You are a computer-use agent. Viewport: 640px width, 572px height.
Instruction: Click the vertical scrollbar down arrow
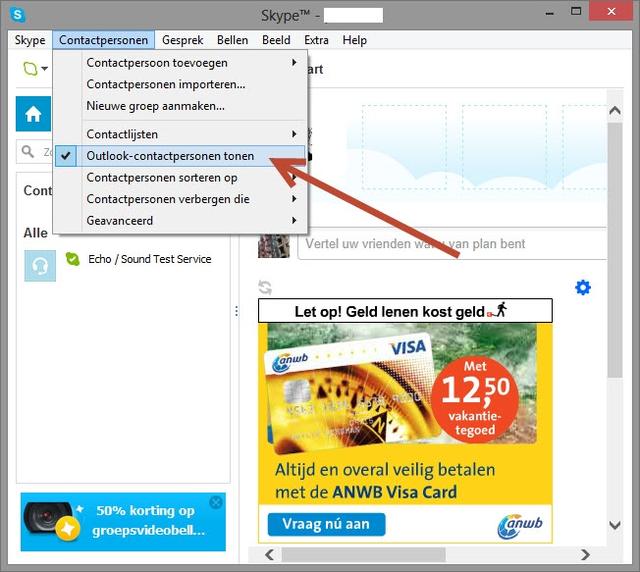tap(615, 525)
